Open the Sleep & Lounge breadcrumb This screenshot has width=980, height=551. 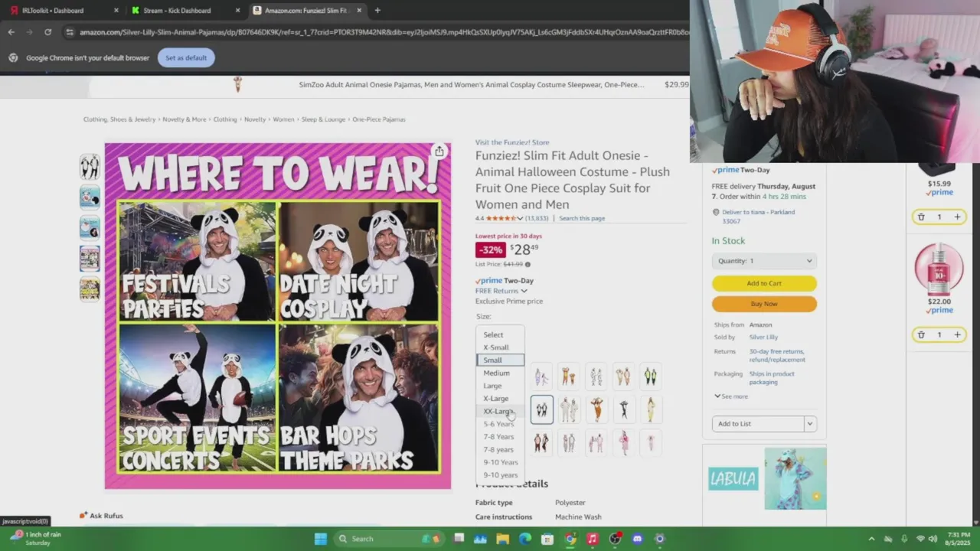(323, 119)
